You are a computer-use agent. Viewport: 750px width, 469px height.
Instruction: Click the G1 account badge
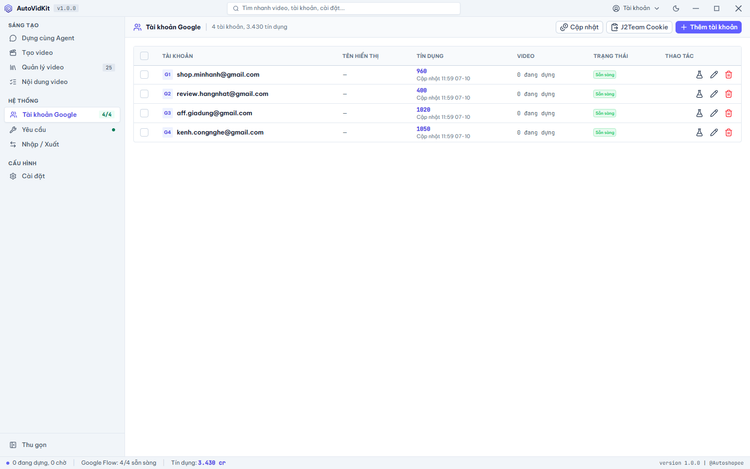point(167,75)
